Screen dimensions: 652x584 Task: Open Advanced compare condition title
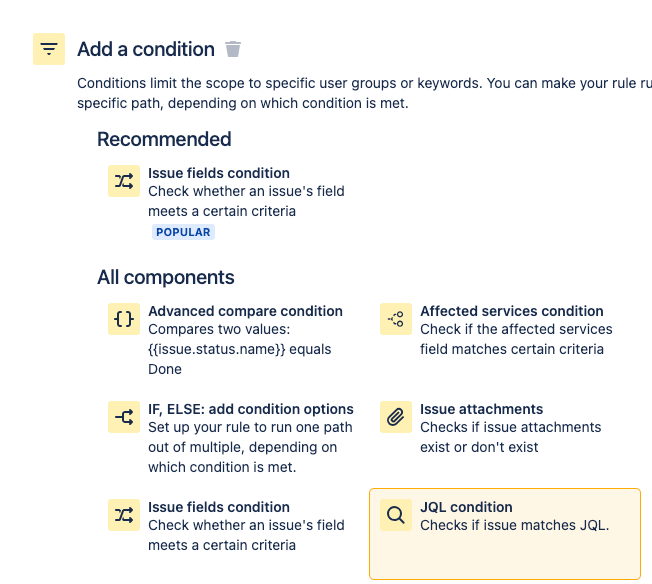(x=245, y=311)
